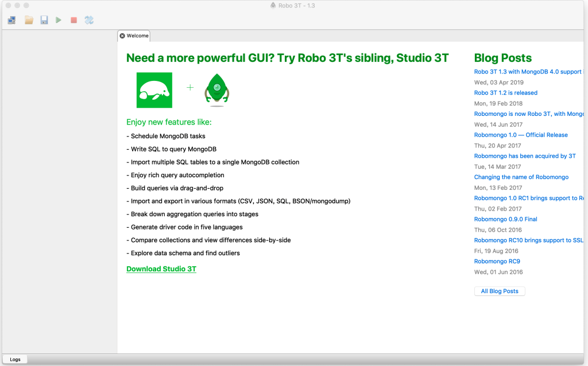588x366 pixels.
Task: Click the 'Import and export in various formats' line
Action: click(238, 201)
